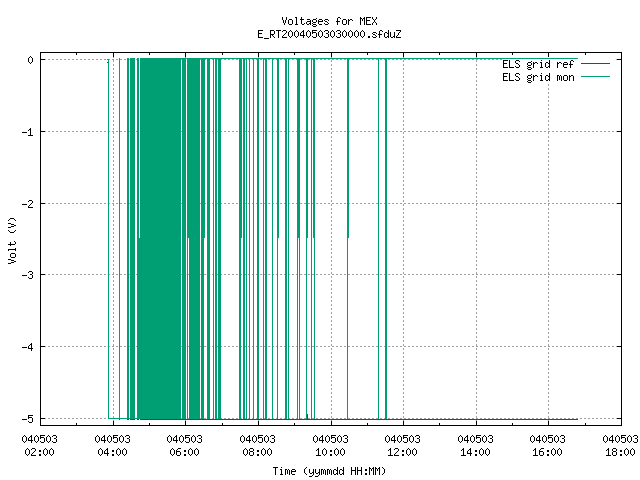Click the x-axis tick label 12:00
Viewport: 640px width, 480px height.
[x=402, y=452]
